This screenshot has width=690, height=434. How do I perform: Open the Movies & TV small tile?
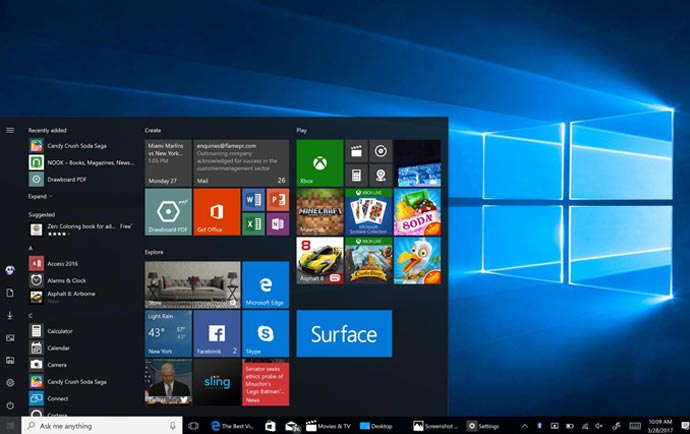pos(356,151)
